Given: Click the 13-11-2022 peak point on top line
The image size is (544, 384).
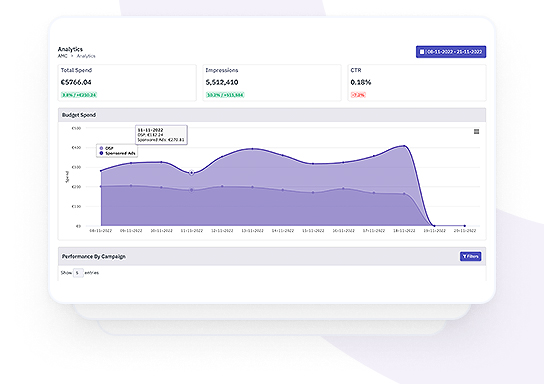Looking at the screenshot, I should pos(253,149).
